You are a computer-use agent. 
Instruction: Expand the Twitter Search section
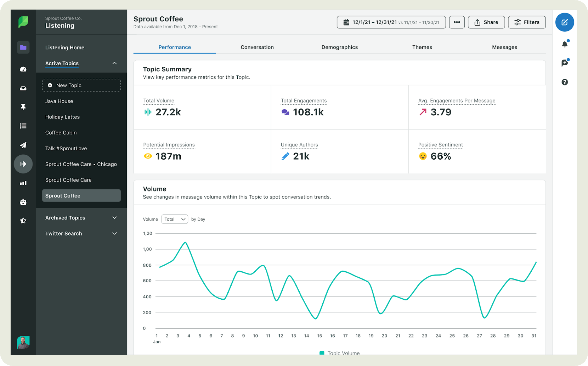click(114, 234)
